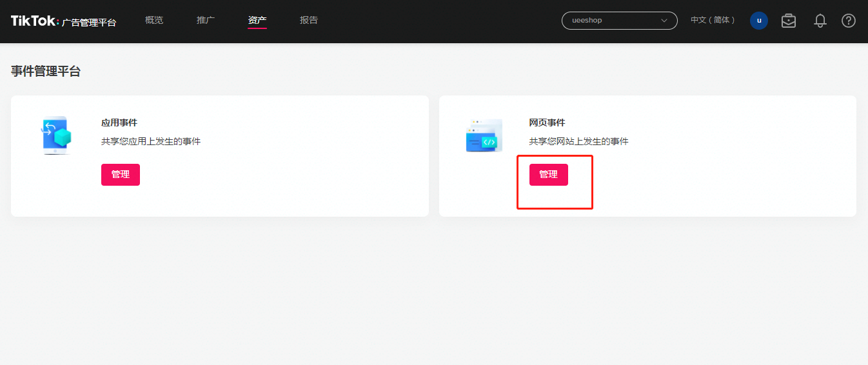Change language via 中文(简体)
Image resolution: width=868 pixels, height=365 pixels.
point(713,21)
